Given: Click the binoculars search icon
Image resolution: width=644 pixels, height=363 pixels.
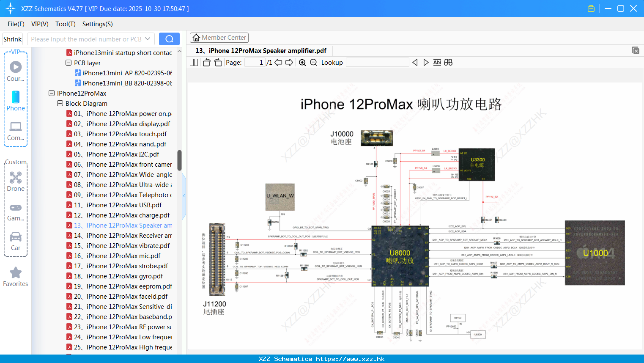Looking at the screenshot, I should [448, 62].
